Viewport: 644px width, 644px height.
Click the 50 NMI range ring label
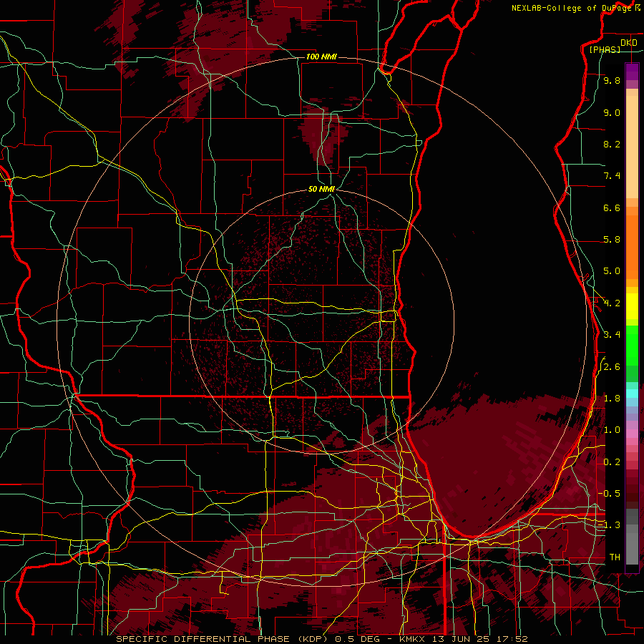click(321, 189)
